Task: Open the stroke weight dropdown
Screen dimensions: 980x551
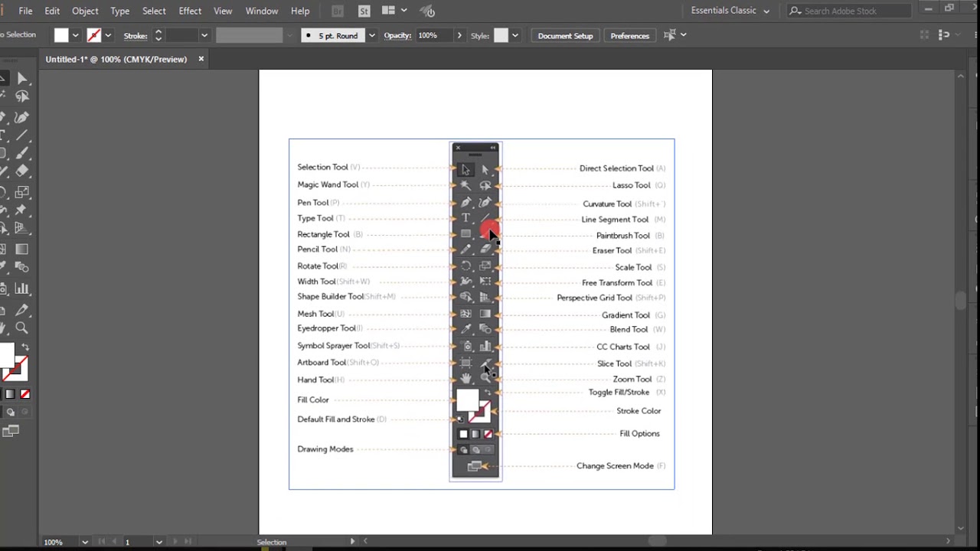Action: pyautogui.click(x=204, y=35)
